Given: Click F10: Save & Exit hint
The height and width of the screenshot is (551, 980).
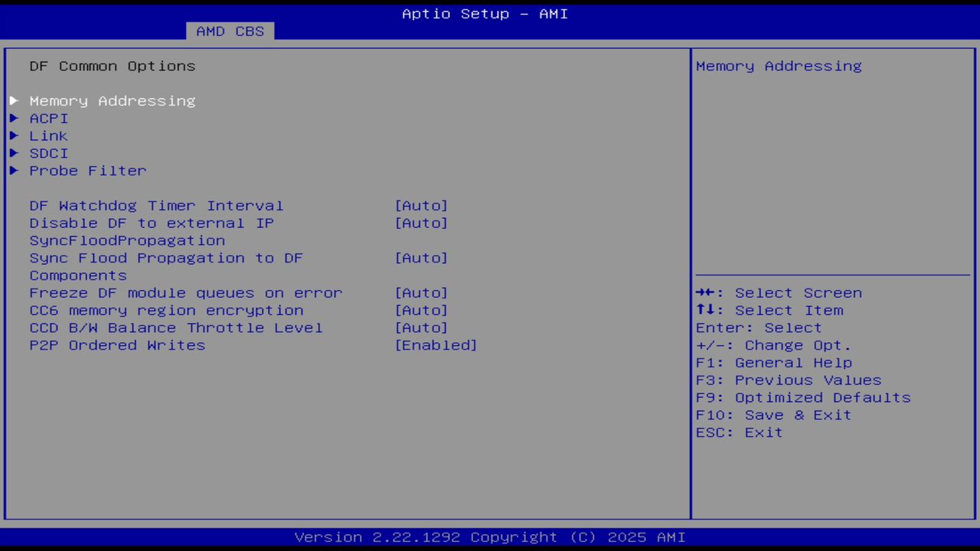Looking at the screenshot, I should point(773,416).
